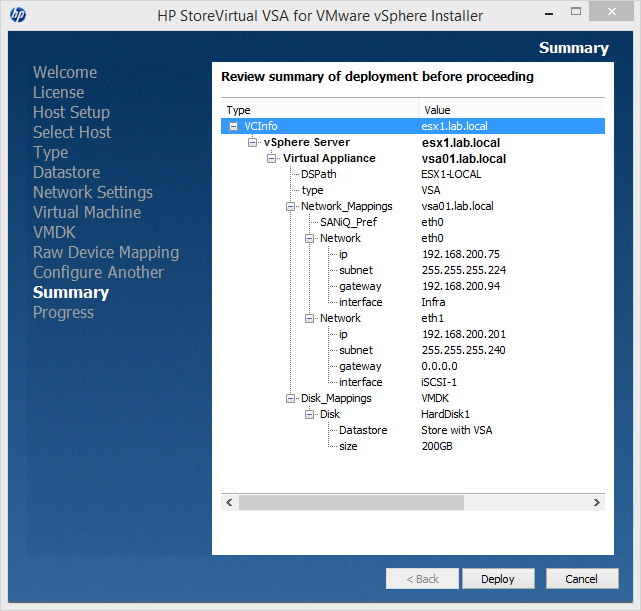Image resolution: width=641 pixels, height=611 pixels.
Task: Select ip 192.168.200.75 row
Action: [413, 254]
